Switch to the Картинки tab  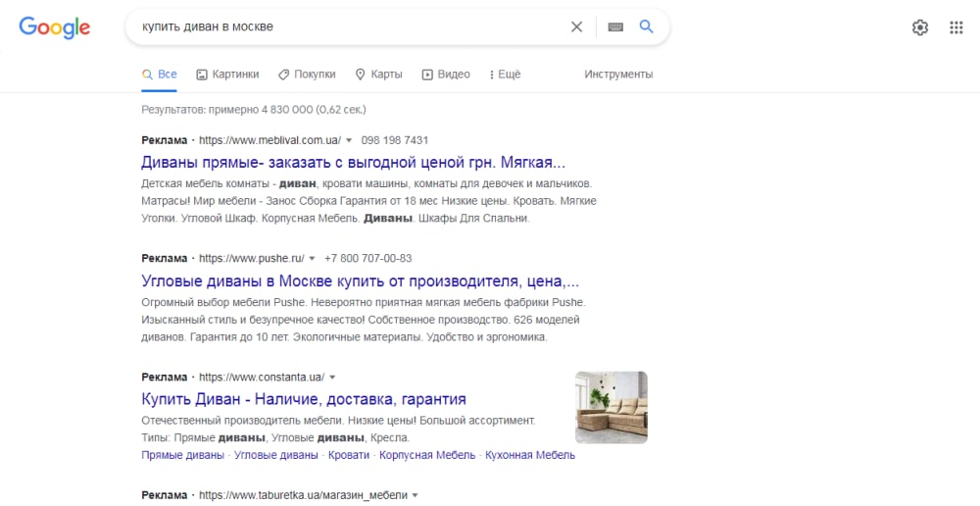[x=227, y=75]
